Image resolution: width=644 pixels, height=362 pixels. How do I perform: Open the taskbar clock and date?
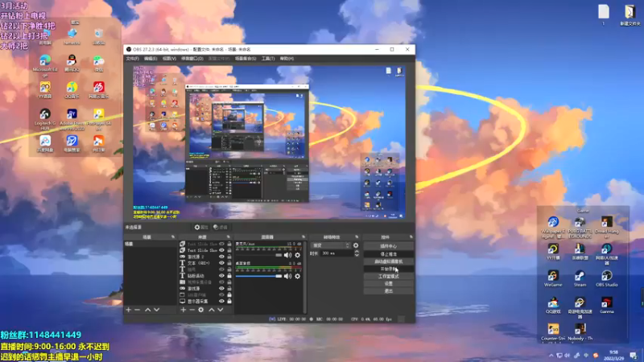point(613,356)
